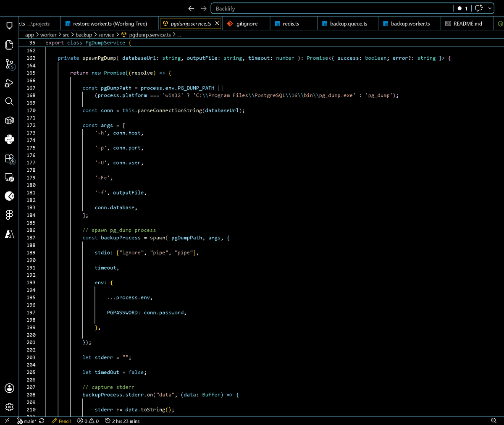Go forward with the right arrow
Viewport: 504px width, 425px height.
[204, 8]
